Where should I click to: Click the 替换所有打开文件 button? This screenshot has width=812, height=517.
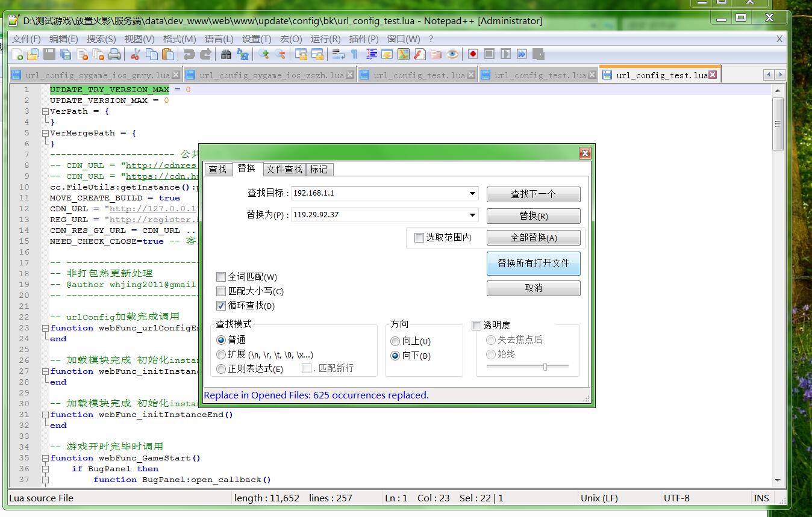pyautogui.click(x=533, y=263)
